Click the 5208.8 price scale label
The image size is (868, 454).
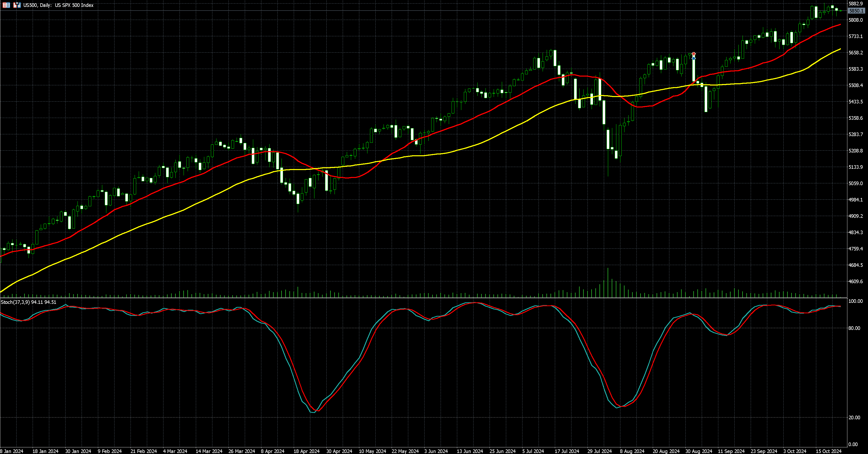coord(856,150)
